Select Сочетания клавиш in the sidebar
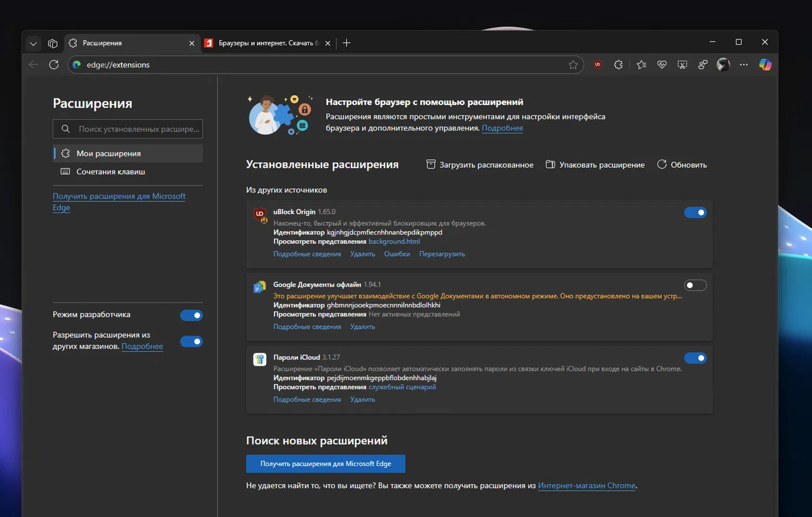812x517 pixels. click(110, 172)
